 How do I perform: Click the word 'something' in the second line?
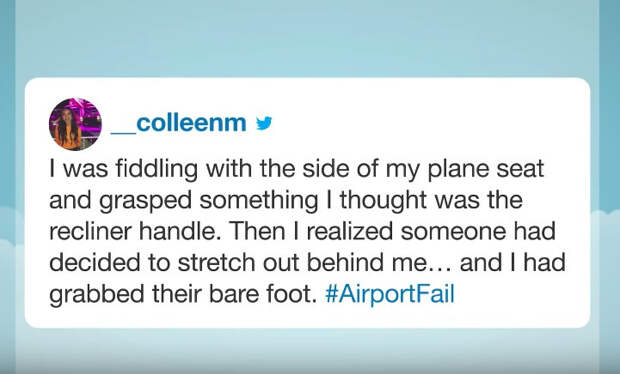point(259,201)
